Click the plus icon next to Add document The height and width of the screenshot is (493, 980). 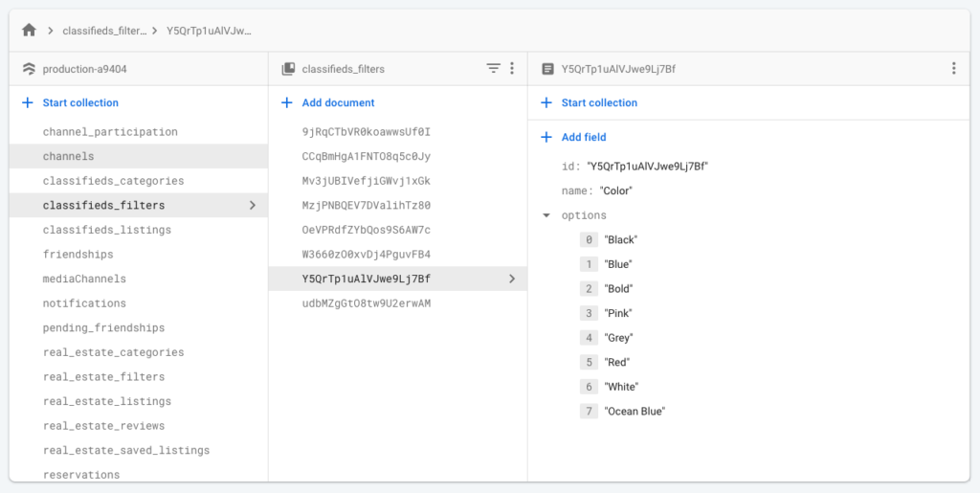287,102
